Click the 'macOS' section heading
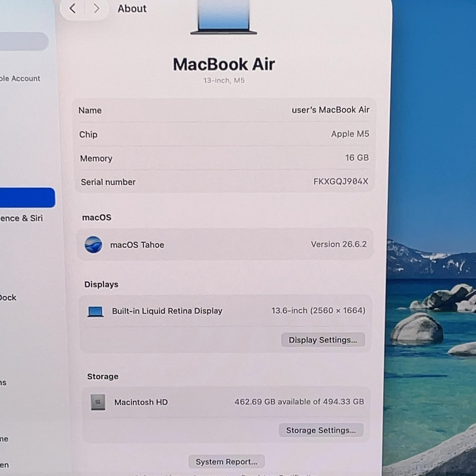The image size is (476, 476). click(x=96, y=217)
